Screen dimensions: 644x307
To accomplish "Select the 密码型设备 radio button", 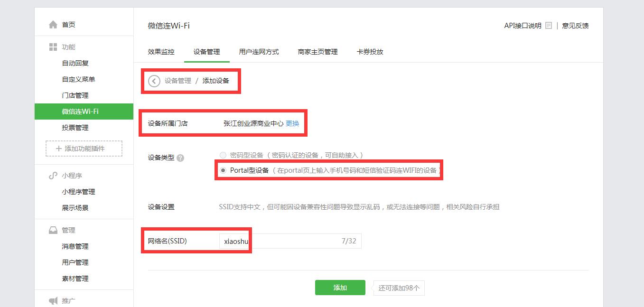I will click(x=223, y=155).
